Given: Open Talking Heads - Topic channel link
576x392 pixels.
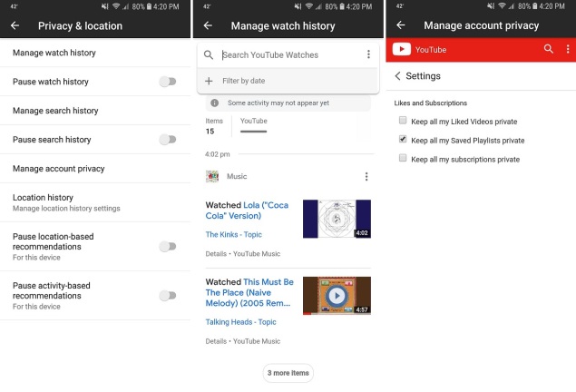Looking at the screenshot, I should pos(240,322).
